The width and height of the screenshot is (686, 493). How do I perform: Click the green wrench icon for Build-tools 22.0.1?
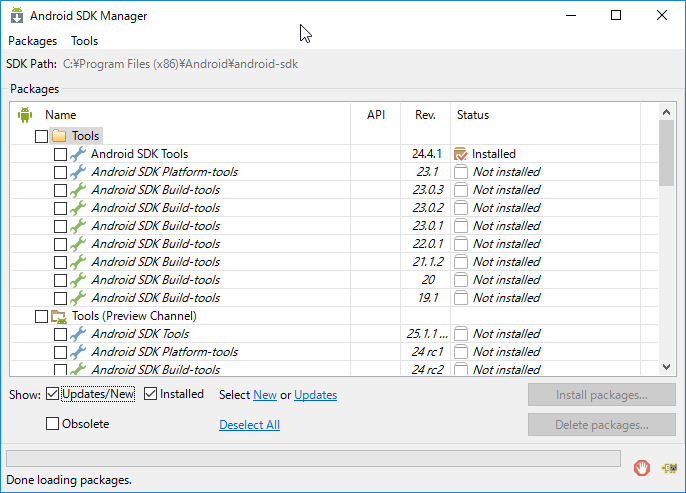pos(78,244)
